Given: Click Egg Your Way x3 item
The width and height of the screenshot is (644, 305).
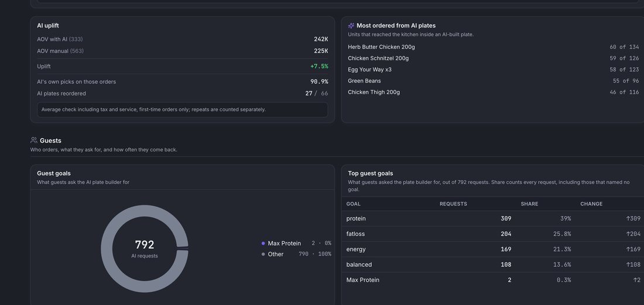Looking at the screenshot, I should [x=369, y=70].
